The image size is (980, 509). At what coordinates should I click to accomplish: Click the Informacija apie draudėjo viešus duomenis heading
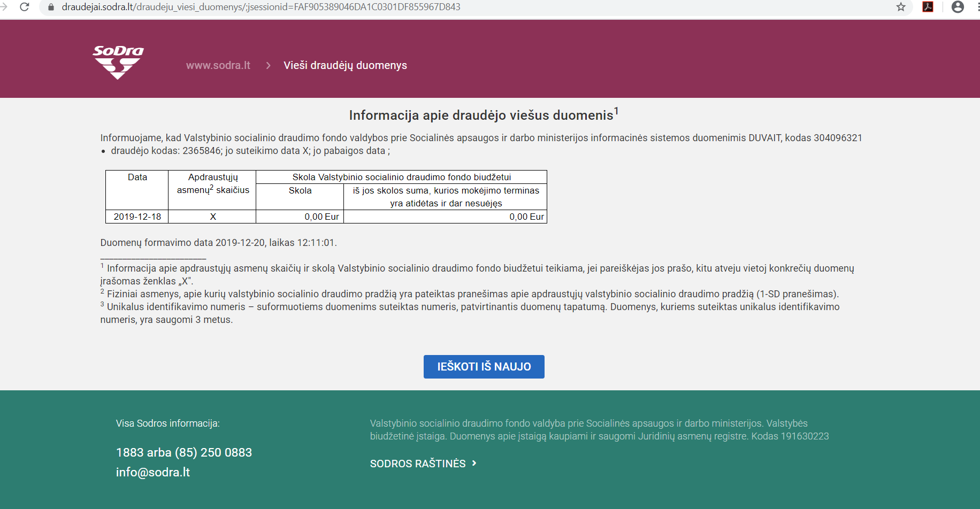(481, 115)
